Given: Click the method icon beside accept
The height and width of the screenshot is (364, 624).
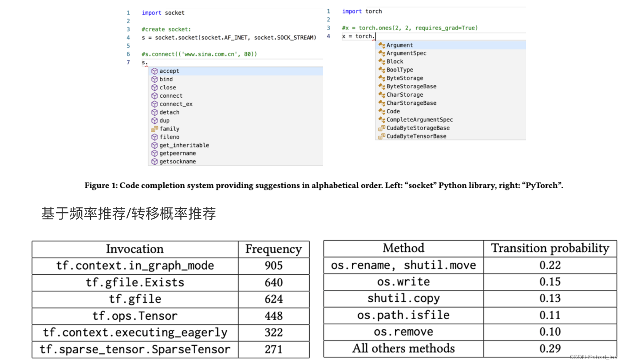Looking at the screenshot, I should [154, 71].
